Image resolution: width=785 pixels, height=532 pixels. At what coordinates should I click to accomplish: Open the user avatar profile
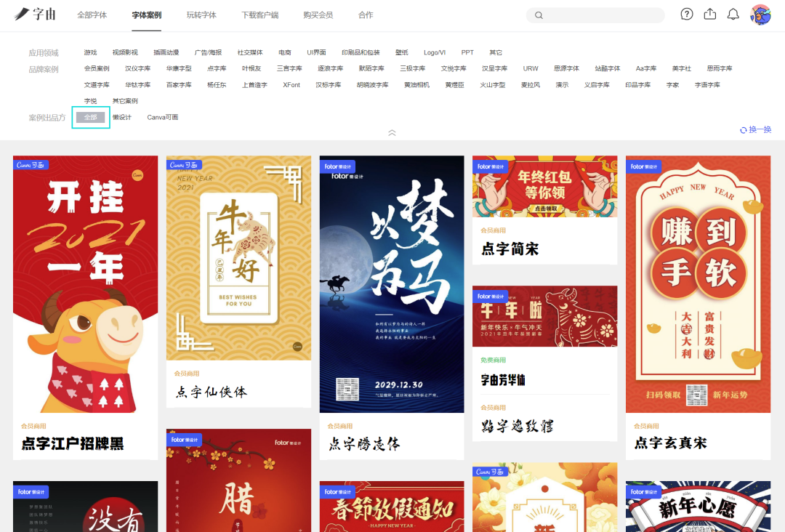760,15
